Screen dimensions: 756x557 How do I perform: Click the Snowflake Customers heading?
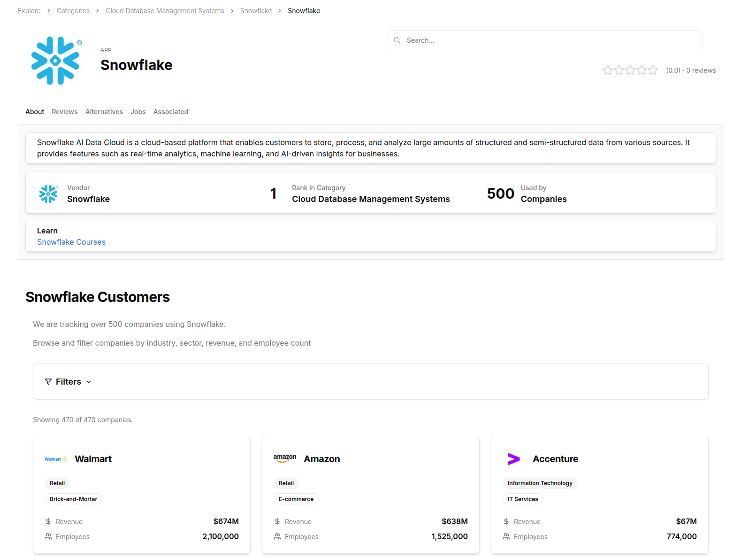click(98, 297)
